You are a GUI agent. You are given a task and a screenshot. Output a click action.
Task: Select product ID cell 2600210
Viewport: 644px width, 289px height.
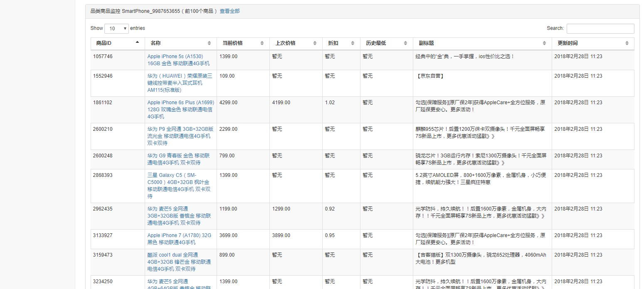tap(103, 129)
